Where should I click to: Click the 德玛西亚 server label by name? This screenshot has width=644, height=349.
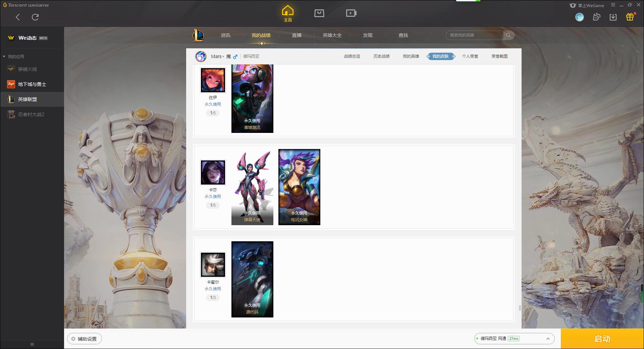tap(251, 56)
